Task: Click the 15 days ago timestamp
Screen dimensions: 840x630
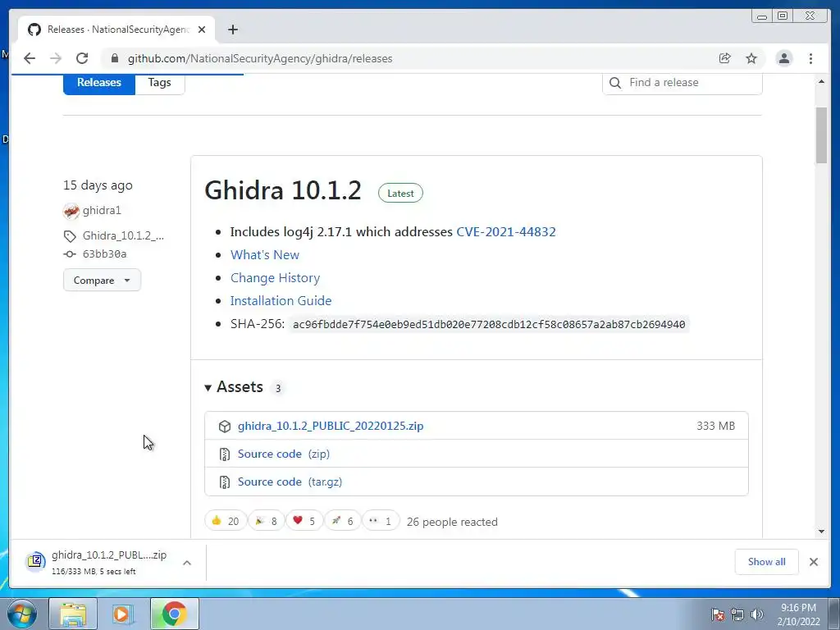Action: point(98,185)
